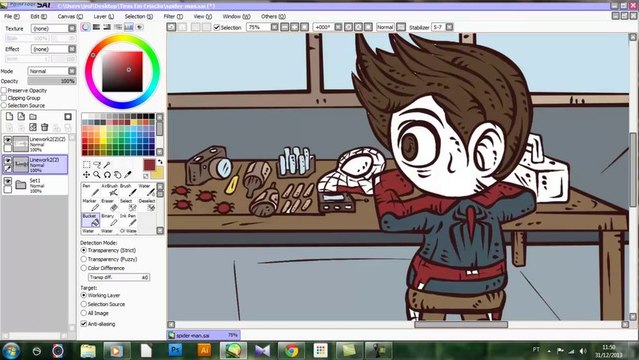Viewport: 639px width, 360px height.
Task: Delete the selected layer
Action: coord(45,128)
